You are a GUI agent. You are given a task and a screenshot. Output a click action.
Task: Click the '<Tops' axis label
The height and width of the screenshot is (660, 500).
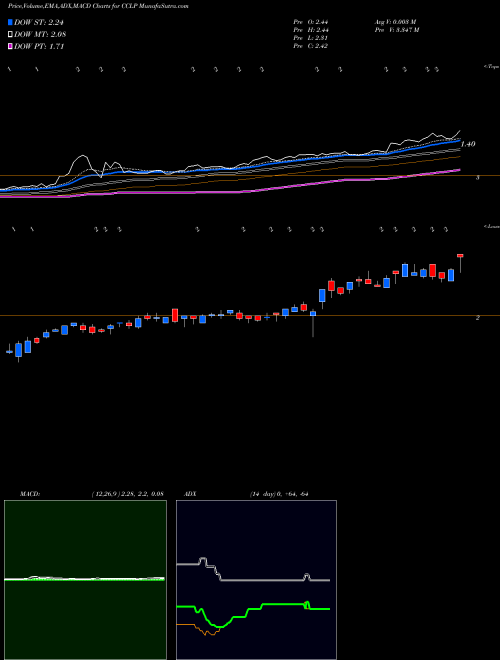[491, 67]
